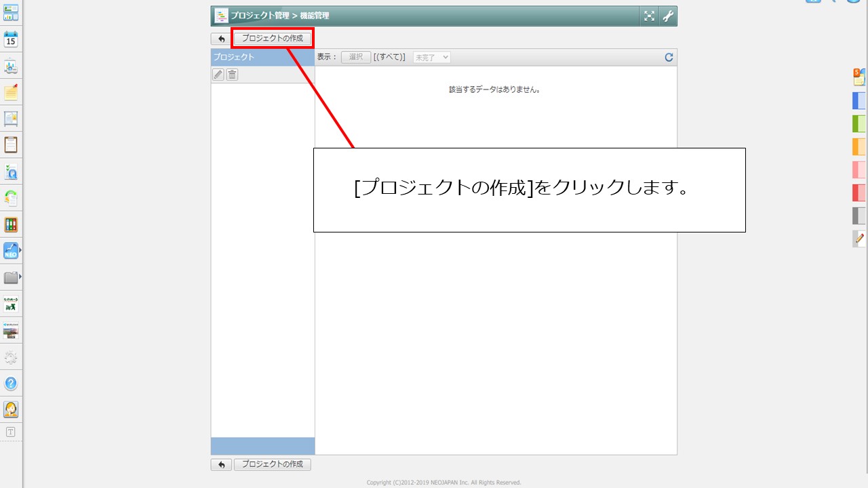The image size is (868, 488).
Task: Expand the 未完了 status dropdown
Action: (432, 58)
